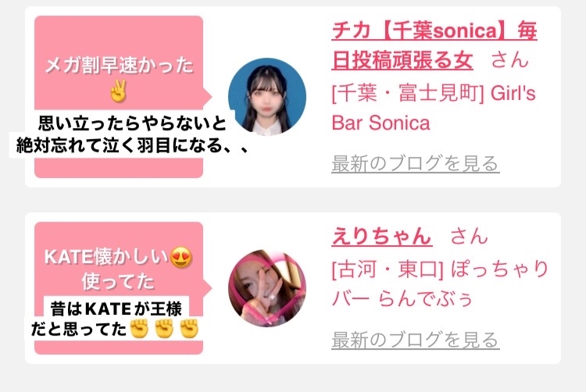Open チカ【千葉sonica】profile name link
This screenshot has height=392, width=586.
(x=434, y=45)
